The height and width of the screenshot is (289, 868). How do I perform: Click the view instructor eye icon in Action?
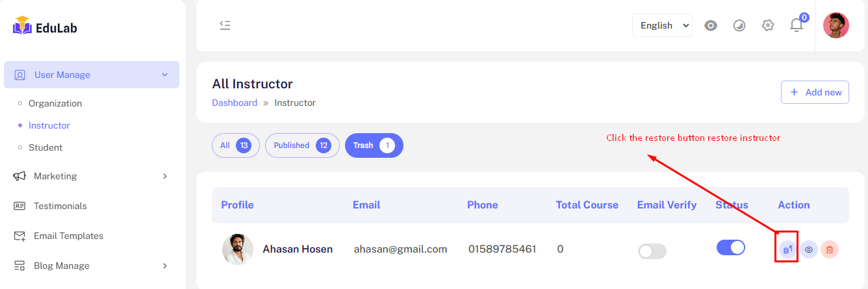click(809, 249)
